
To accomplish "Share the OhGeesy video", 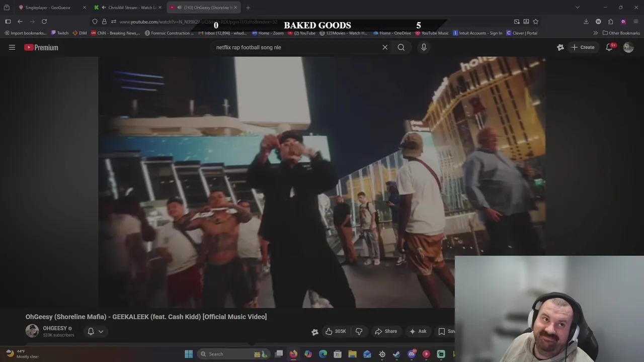I will (x=386, y=331).
